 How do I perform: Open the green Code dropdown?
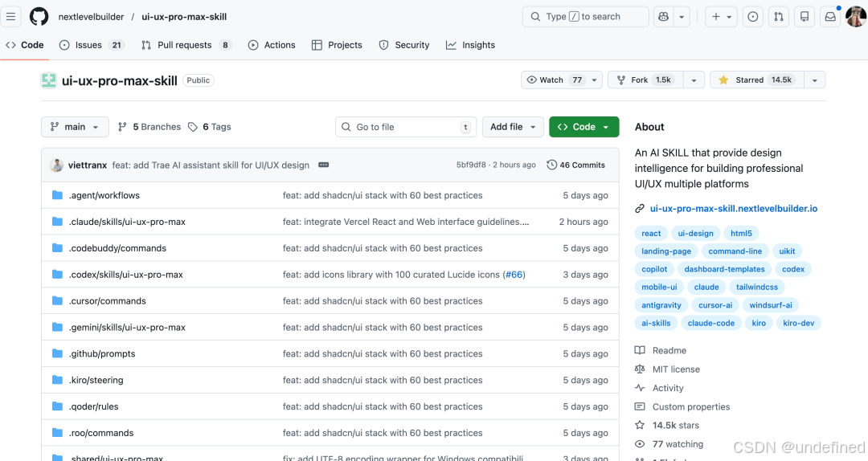tap(584, 127)
